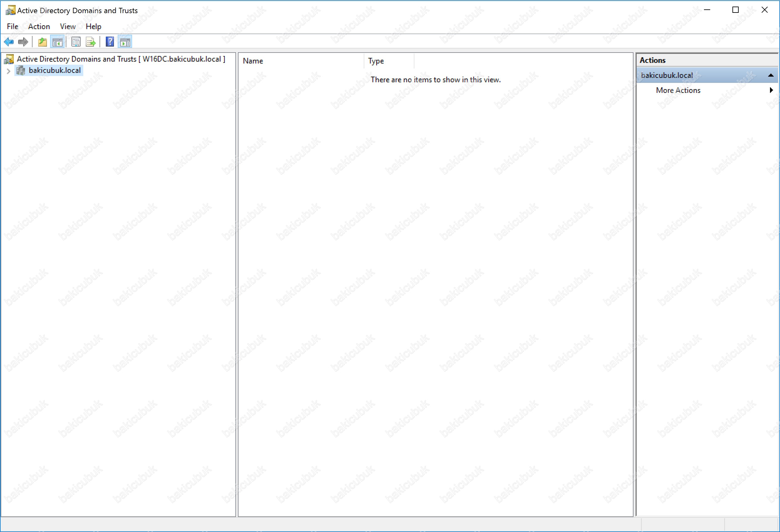
Task: Maximize the Domains and Trusts window
Action: [736, 10]
